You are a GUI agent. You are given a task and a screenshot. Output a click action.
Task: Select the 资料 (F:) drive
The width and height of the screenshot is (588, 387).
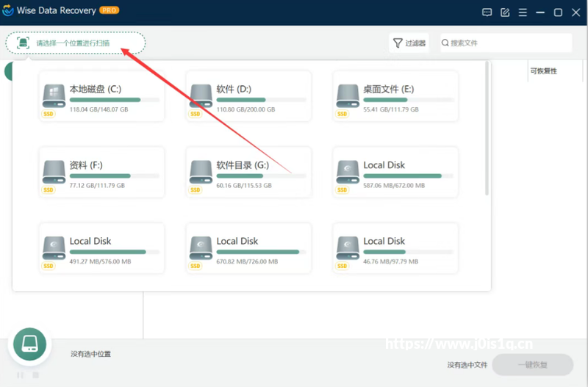101,173
